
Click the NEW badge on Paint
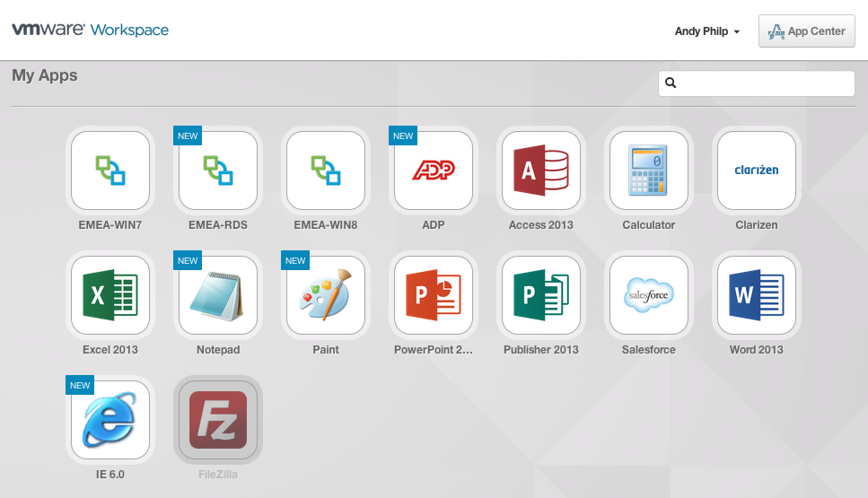click(295, 260)
